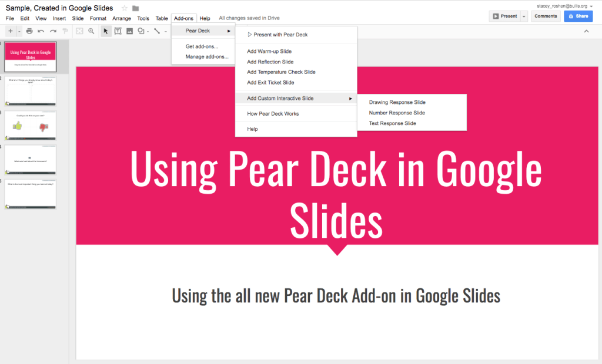This screenshot has height=364, width=602.
Task: Select slide 5 thumbnail in filmstrip
Action: pos(31,194)
